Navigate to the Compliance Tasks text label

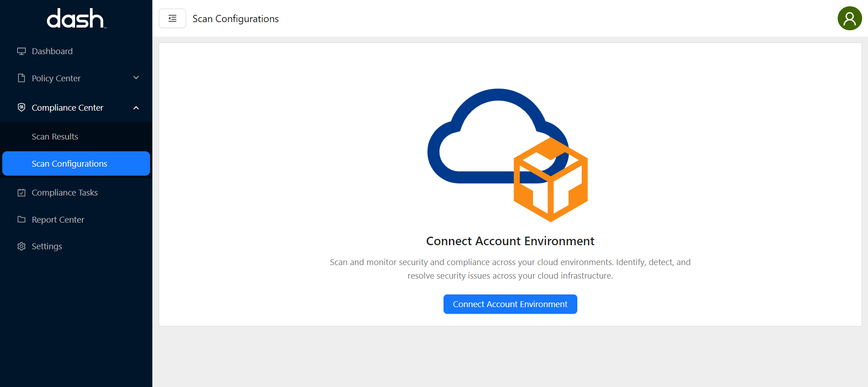click(65, 192)
